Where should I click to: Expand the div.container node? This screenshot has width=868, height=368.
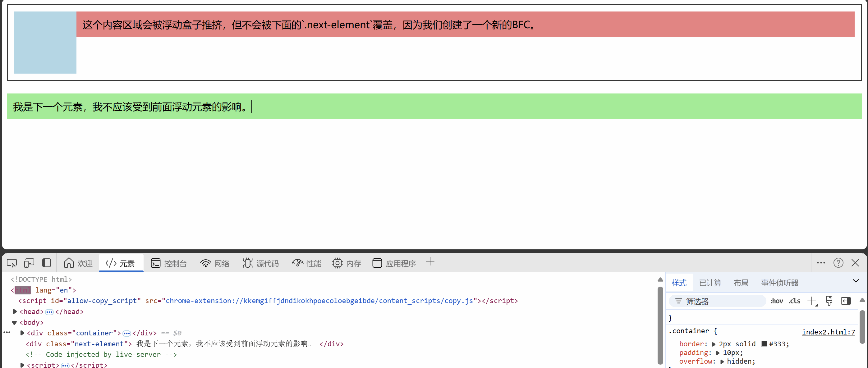[x=22, y=333]
